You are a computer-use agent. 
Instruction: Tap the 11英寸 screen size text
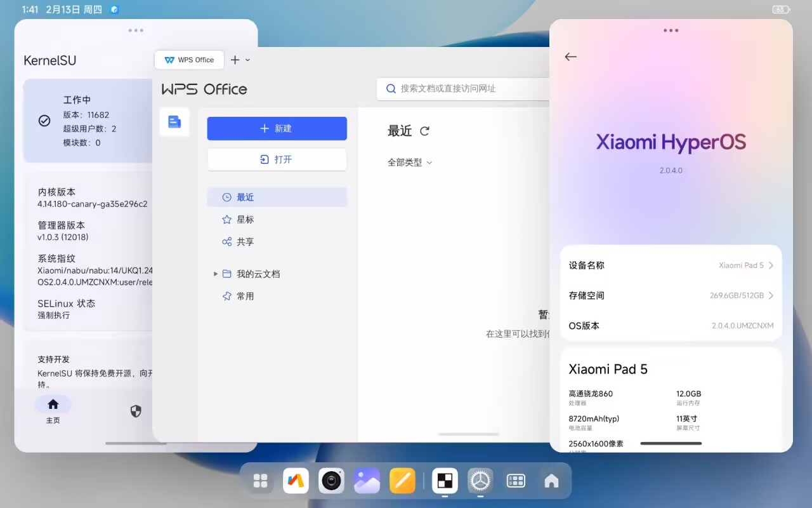pyautogui.click(x=687, y=419)
